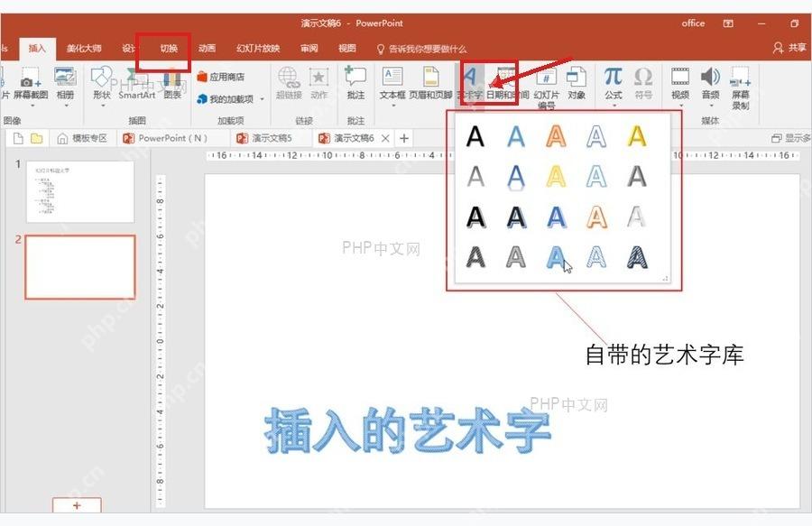Click the 自带的艺术字库 text label

664,355
